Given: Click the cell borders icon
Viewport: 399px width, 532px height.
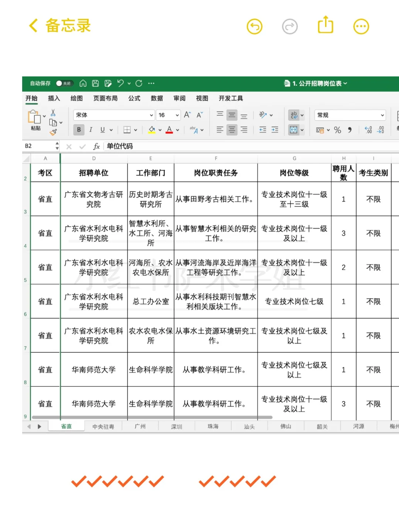Looking at the screenshot, I should point(127,130).
